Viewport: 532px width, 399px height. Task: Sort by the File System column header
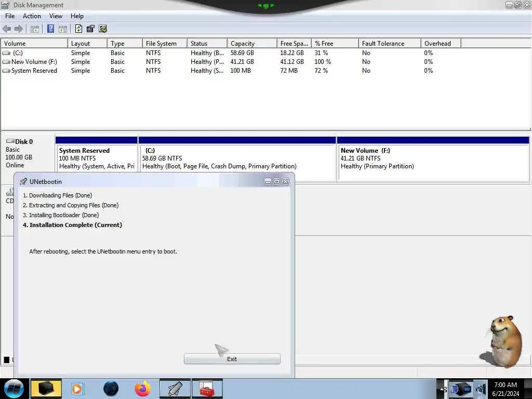tap(165, 44)
